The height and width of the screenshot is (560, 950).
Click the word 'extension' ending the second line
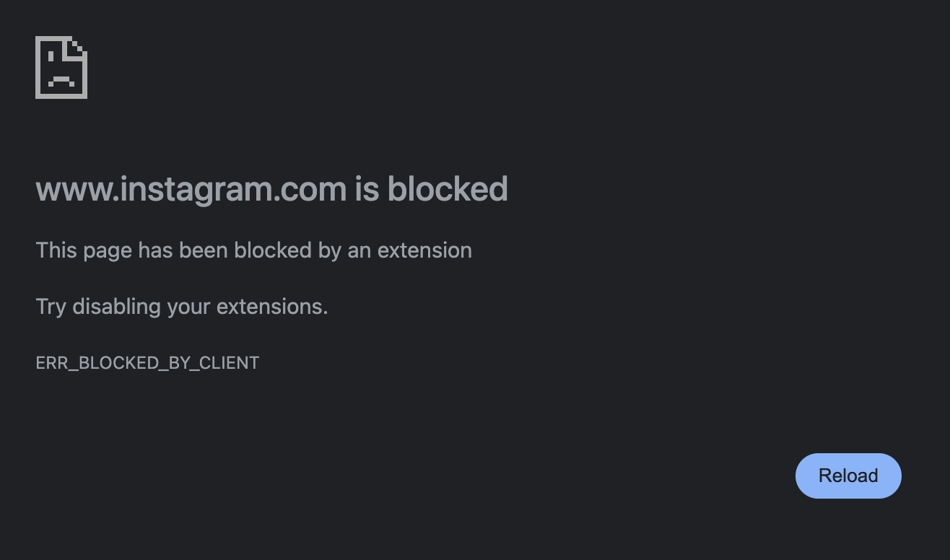tap(424, 250)
